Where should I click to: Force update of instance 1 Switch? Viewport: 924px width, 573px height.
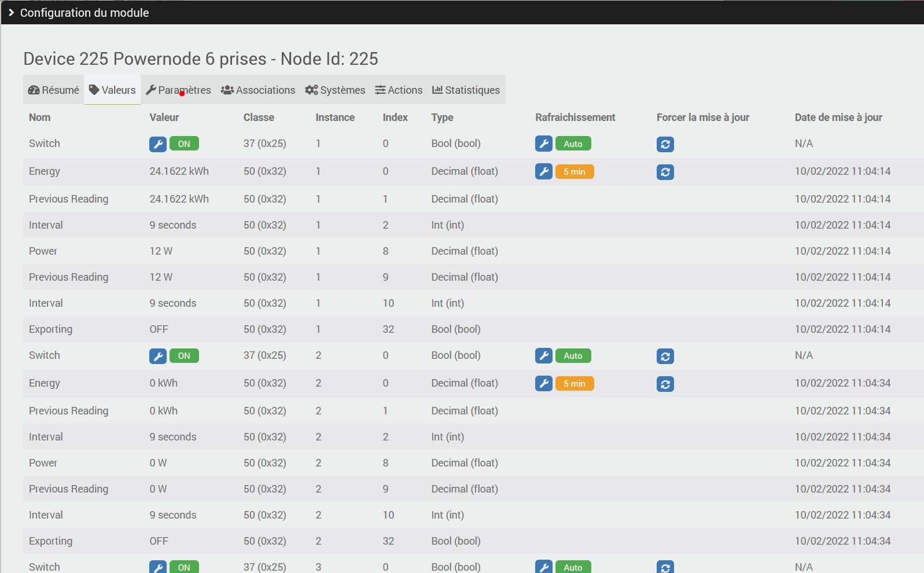(x=665, y=144)
